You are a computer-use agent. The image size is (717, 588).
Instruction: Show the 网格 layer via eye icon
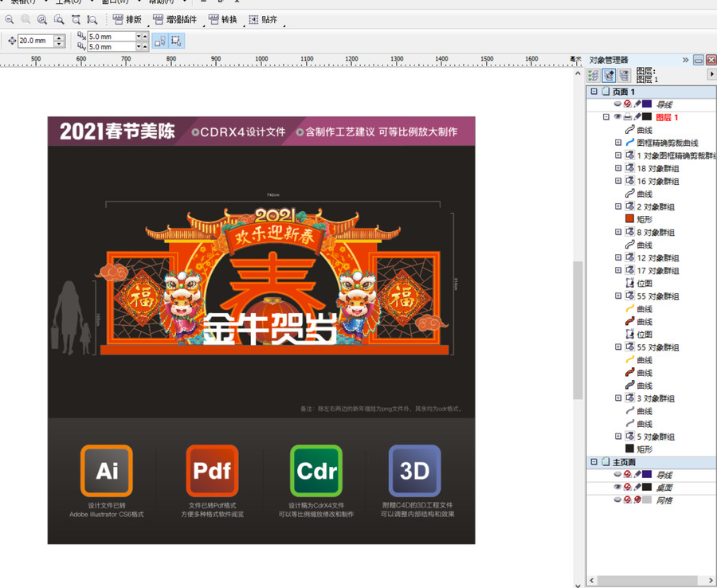pos(617,500)
